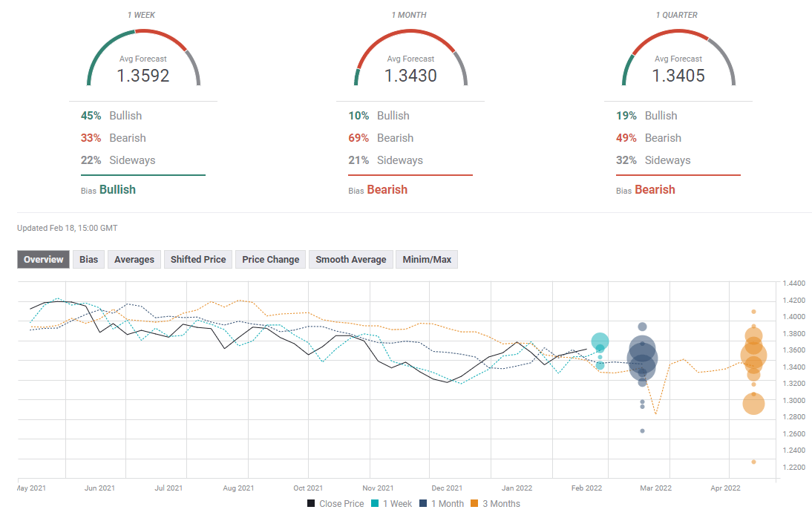Toggle the Close Price legend series
Viewport: 812px width, 521px height.
click(x=335, y=504)
